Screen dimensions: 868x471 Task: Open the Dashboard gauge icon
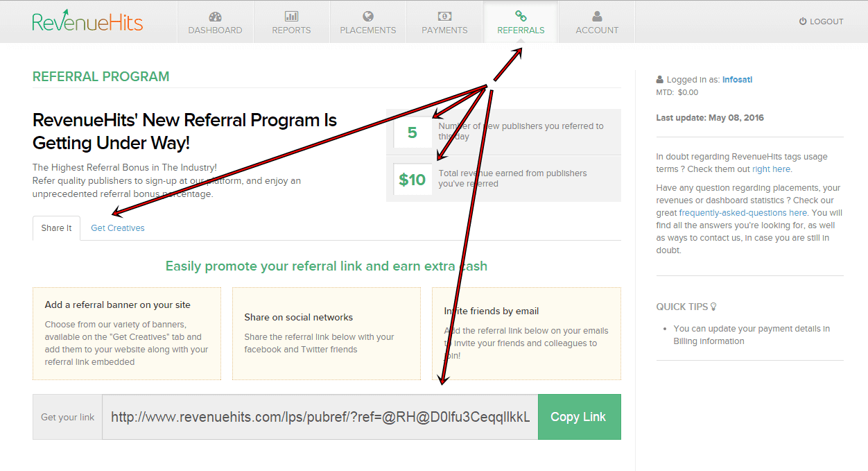[215, 17]
